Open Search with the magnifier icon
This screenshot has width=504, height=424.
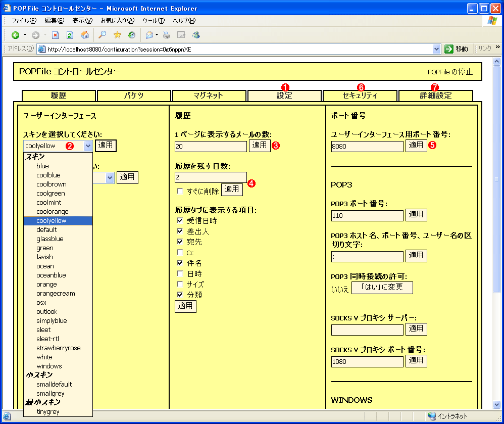point(102,35)
